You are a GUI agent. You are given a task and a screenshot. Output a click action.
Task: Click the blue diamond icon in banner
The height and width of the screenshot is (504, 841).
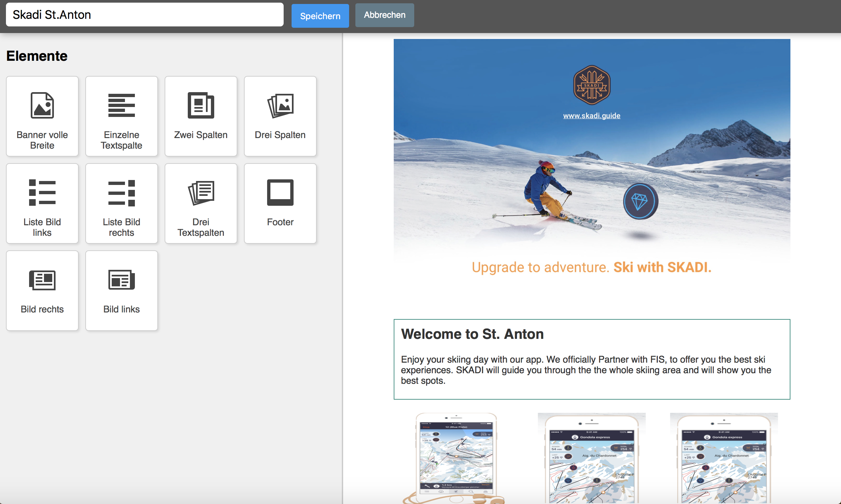640,201
